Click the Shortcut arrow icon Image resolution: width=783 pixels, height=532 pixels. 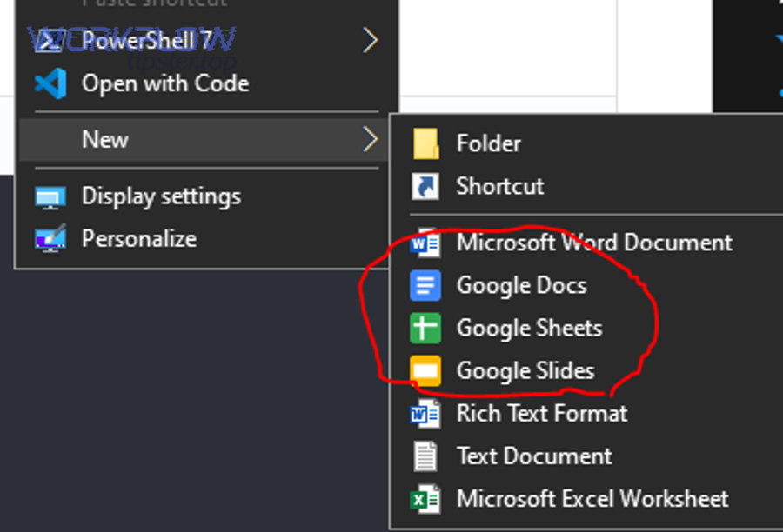coord(425,186)
